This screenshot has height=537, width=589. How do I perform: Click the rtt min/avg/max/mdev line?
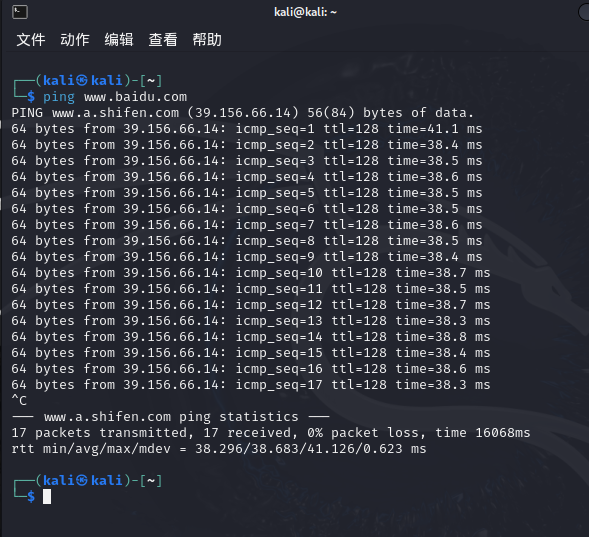[219, 449]
